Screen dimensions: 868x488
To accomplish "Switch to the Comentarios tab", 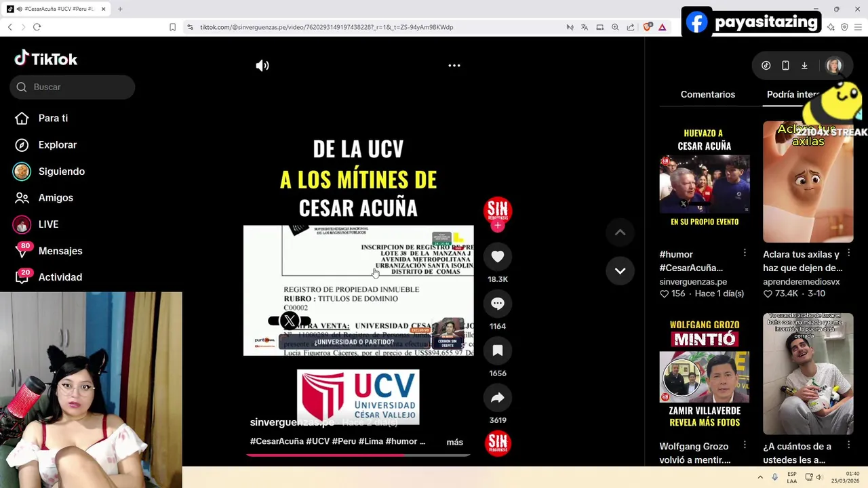I will pyautogui.click(x=708, y=94).
